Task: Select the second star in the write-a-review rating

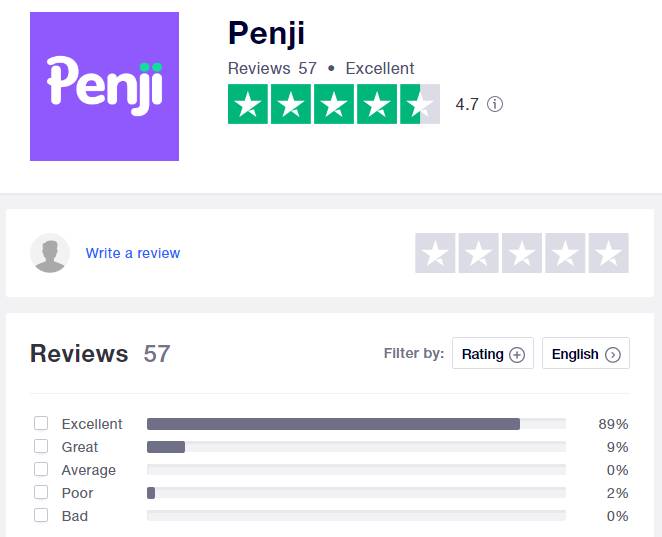Action: (478, 253)
